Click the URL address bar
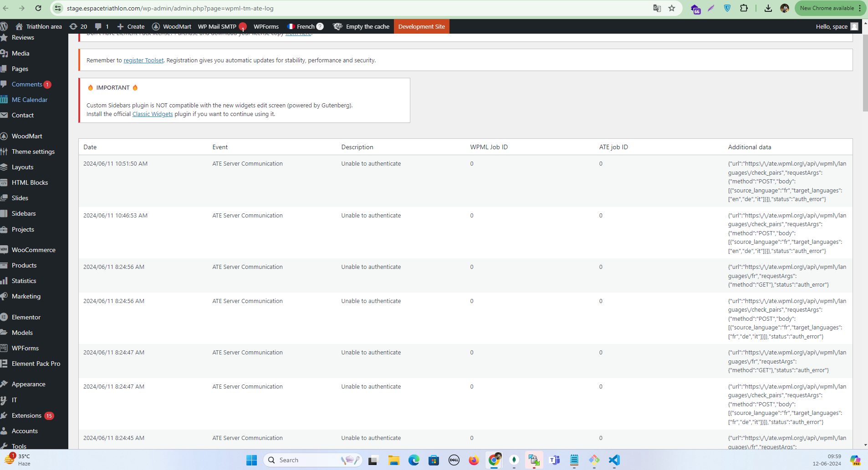This screenshot has width=868, height=470. [355, 8]
